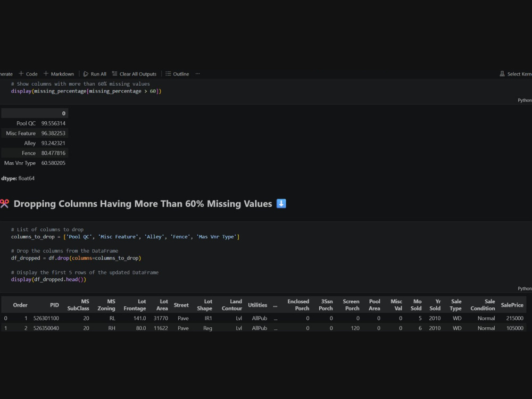
Task: Click the Enclosed Porch column header
Action: tap(298, 305)
